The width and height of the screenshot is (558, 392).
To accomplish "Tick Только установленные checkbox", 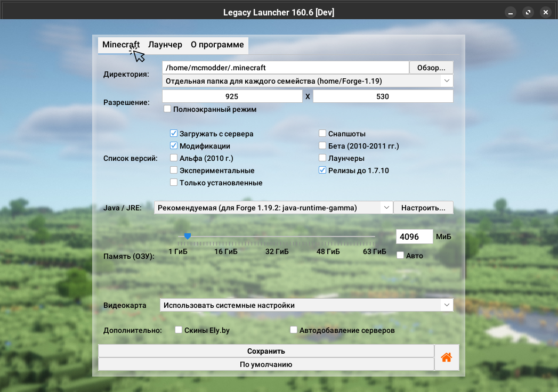I will coord(174,183).
